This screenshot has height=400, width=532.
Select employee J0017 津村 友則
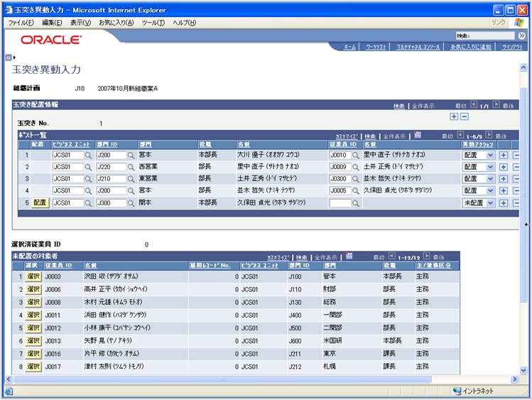33,367
